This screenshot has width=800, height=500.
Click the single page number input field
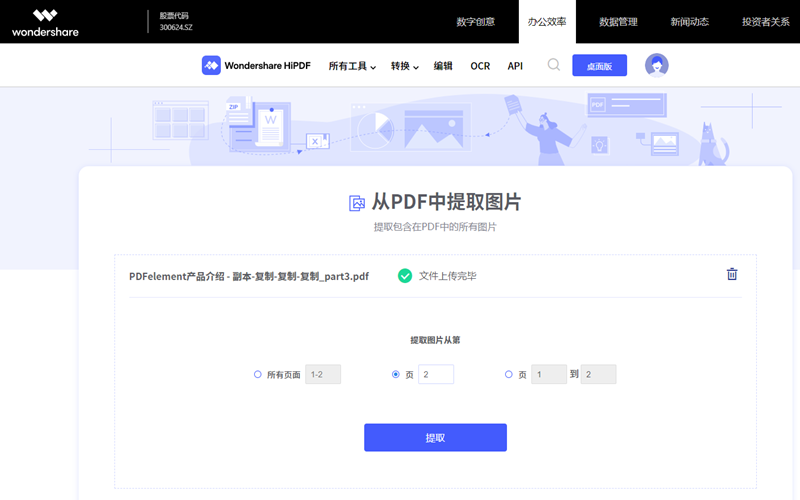point(436,374)
